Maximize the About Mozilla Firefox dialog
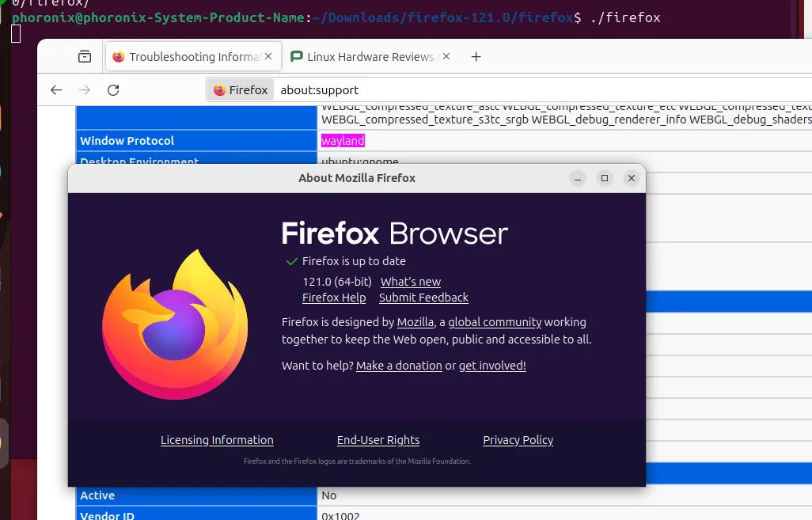The width and height of the screenshot is (812, 520). (x=605, y=178)
